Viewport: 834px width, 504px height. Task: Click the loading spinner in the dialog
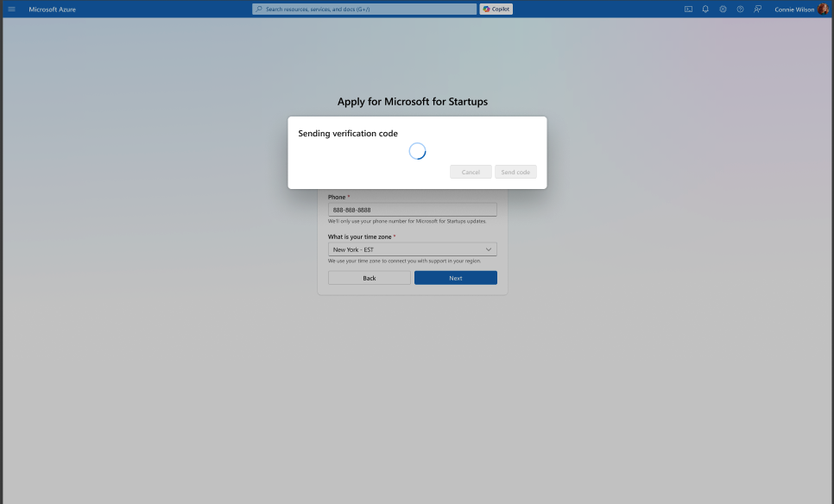point(418,151)
